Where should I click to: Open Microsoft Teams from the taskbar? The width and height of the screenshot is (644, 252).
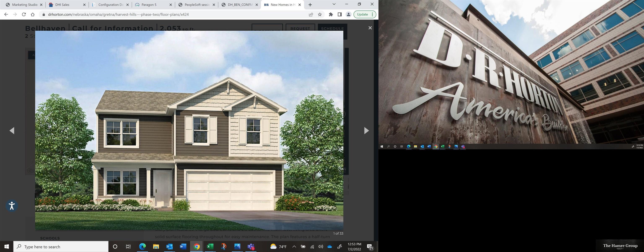pyautogui.click(x=251, y=247)
